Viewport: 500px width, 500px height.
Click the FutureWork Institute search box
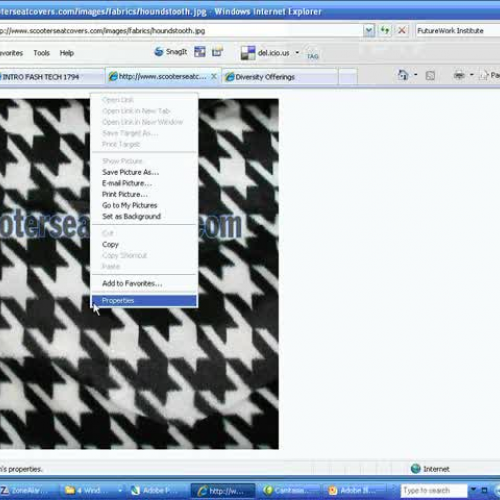click(458, 31)
